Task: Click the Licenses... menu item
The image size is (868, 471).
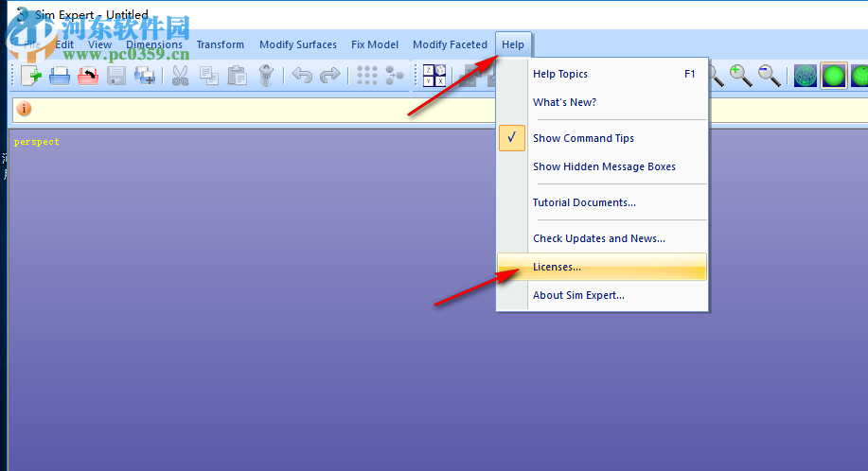Action: (602, 267)
